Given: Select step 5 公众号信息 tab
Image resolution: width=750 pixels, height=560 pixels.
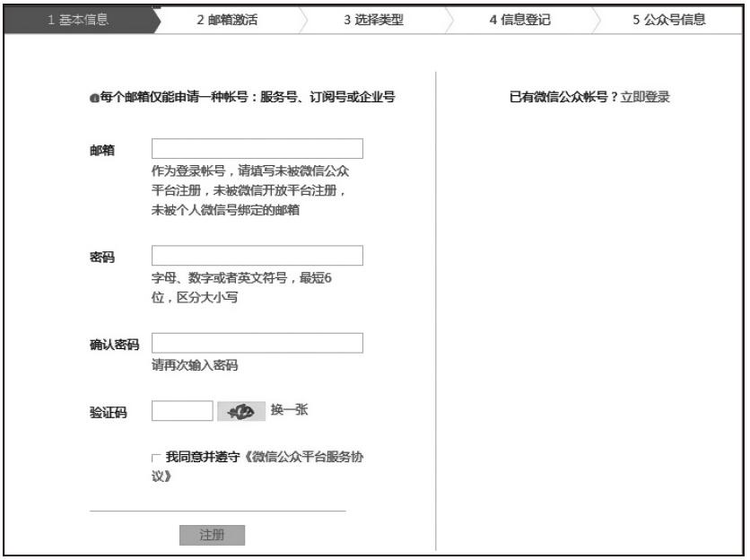Looking at the screenshot, I should pyautogui.click(x=668, y=20).
